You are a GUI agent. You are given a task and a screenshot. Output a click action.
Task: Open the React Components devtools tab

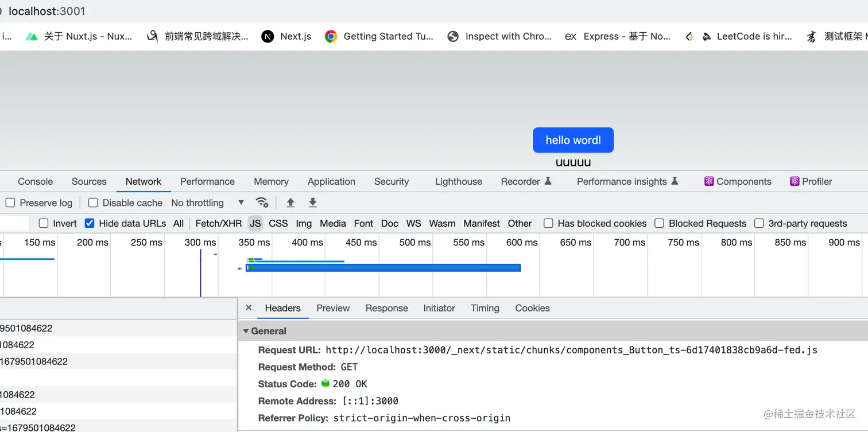[738, 181]
